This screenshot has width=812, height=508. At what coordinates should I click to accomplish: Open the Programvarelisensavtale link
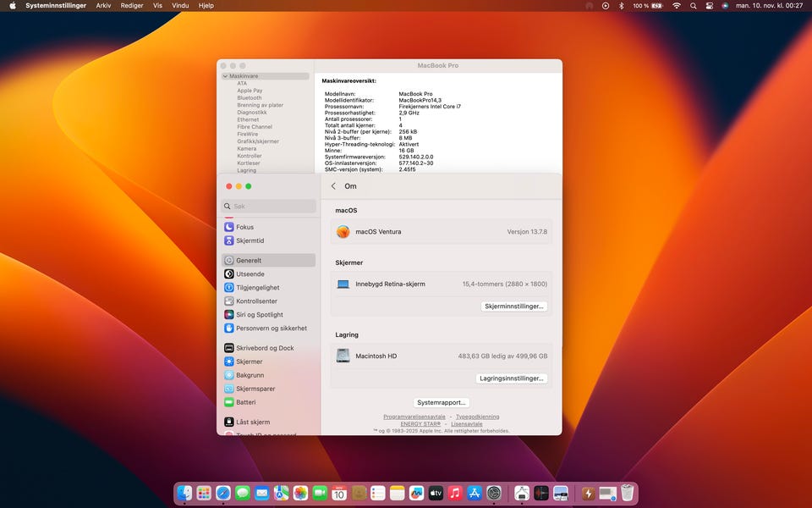point(414,417)
